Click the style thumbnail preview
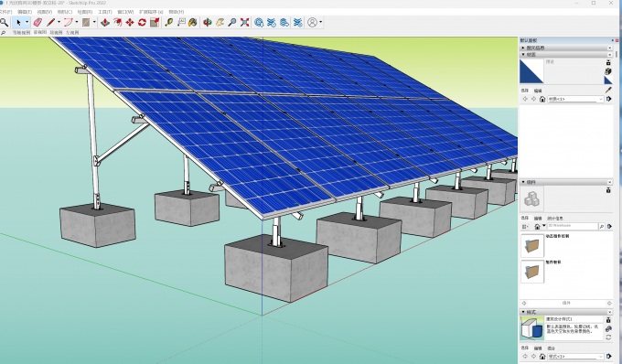The image size is (622, 364). tap(532, 328)
